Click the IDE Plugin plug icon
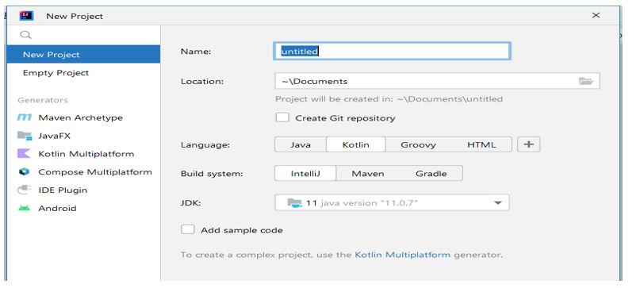The height and width of the screenshot is (288, 644). [25, 190]
